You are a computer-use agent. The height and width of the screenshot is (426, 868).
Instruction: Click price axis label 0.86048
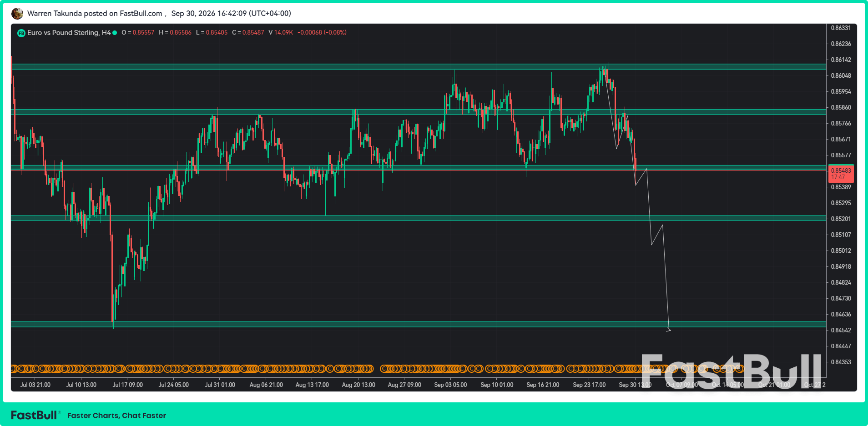[x=841, y=75]
